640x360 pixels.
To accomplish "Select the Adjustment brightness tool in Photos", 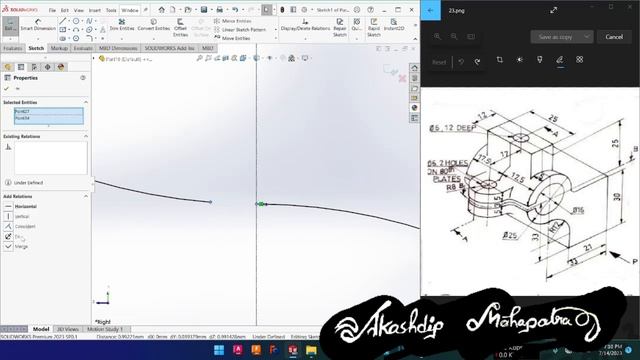I will (x=520, y=60).
